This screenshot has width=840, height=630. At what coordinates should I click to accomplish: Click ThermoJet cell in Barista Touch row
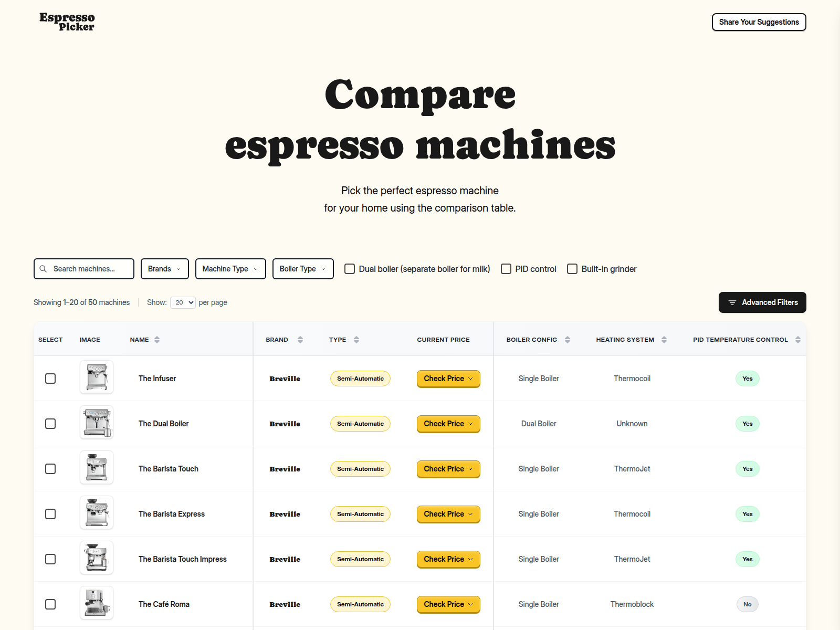point(632,469)
